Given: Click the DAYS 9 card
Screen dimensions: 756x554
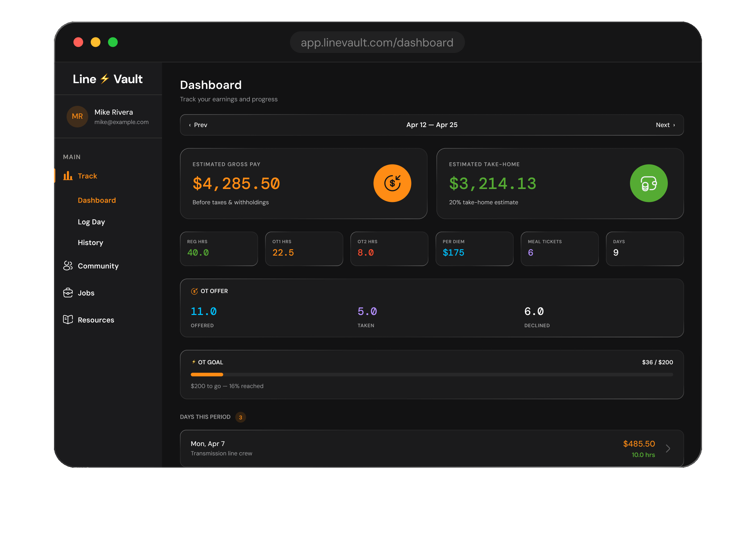Looking at the screenshot, I should point(645,249).
